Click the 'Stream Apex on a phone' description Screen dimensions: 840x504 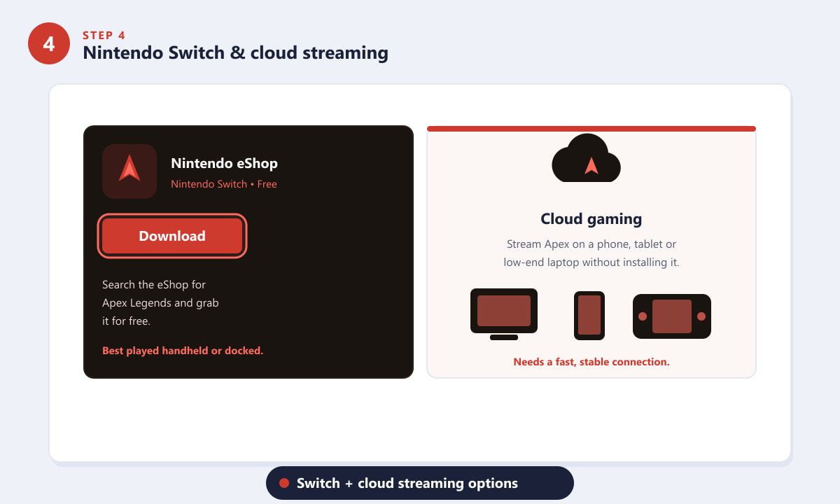coord(591,253)
